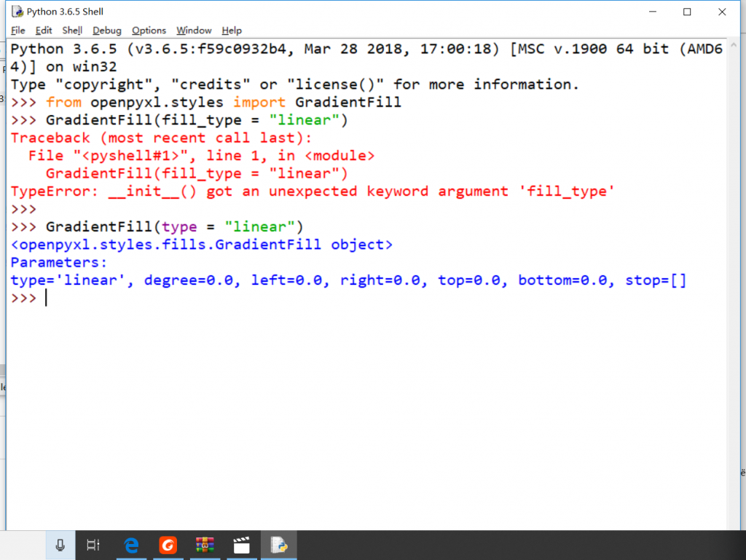Open the Shell menu
The width and height of the screenshot is (746, 560).
coord(72,31)
